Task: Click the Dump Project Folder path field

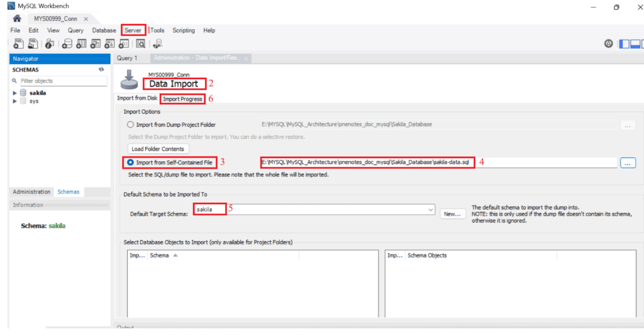Action: coord(438,124)
